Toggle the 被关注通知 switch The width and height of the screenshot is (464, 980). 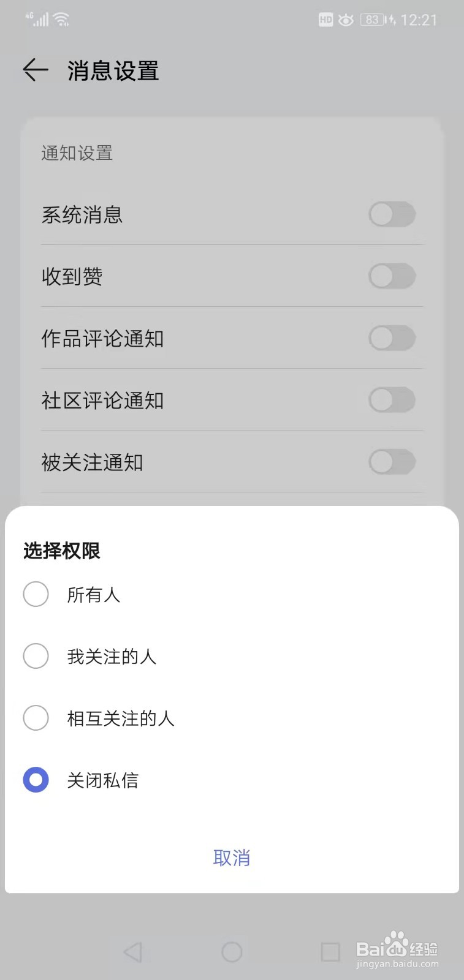(x=392, y=462)
